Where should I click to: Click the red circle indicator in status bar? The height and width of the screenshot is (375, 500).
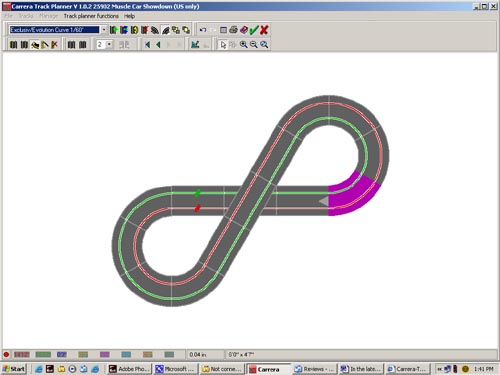(x=6, y=354)
